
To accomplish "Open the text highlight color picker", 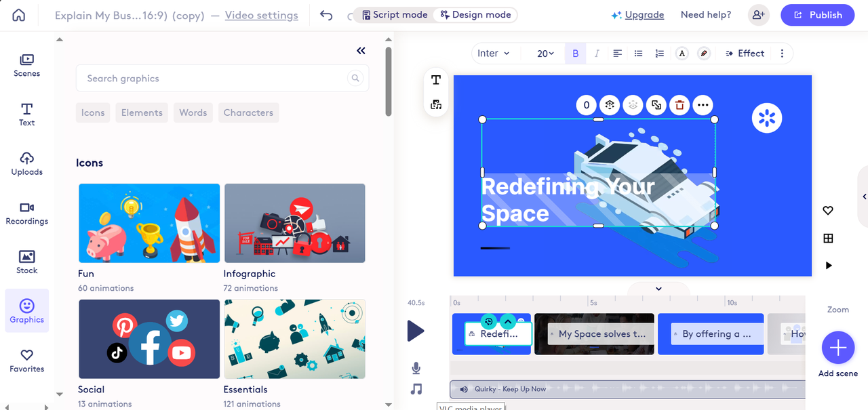I will point(704,54).
